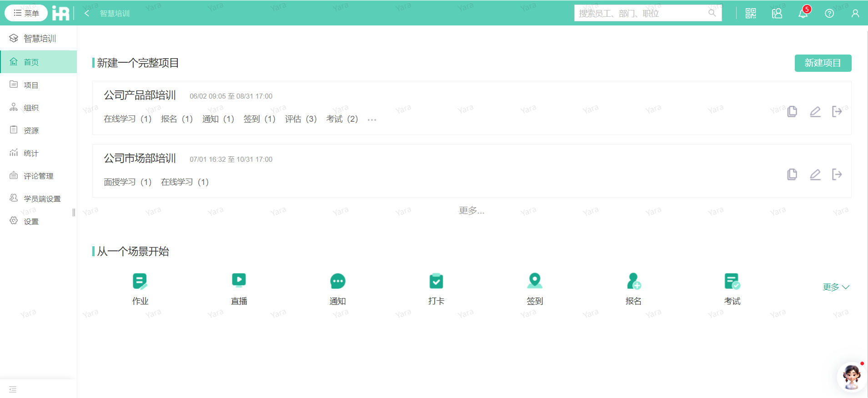The width and height of the screenshot is (868, 398).
Task: Go to 统计 in sidebar
Action: (31, 153)
